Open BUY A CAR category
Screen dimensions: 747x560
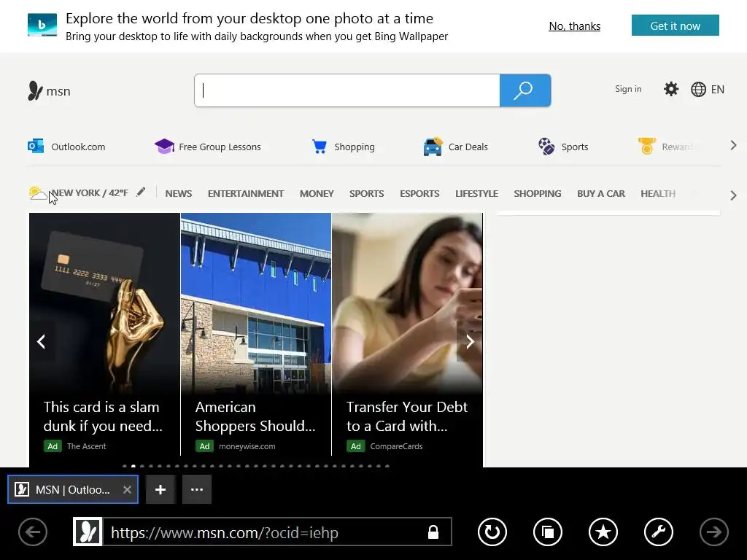pos(601,193)
